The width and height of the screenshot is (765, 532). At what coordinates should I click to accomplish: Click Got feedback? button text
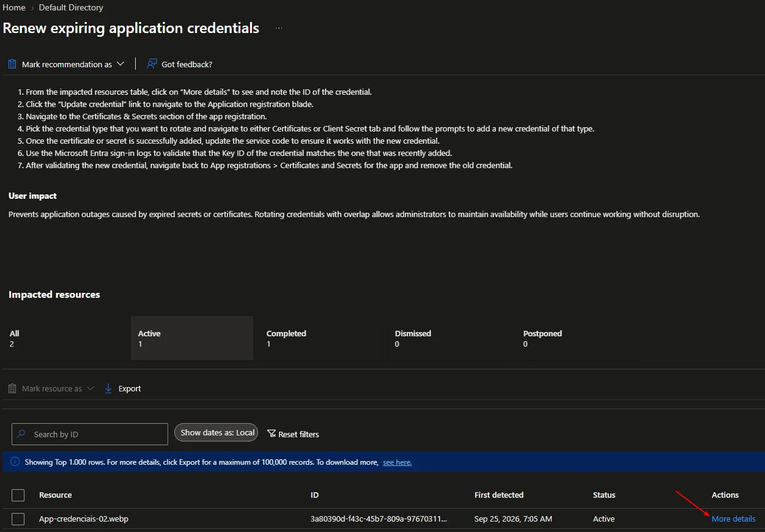(x=187, y=64)
